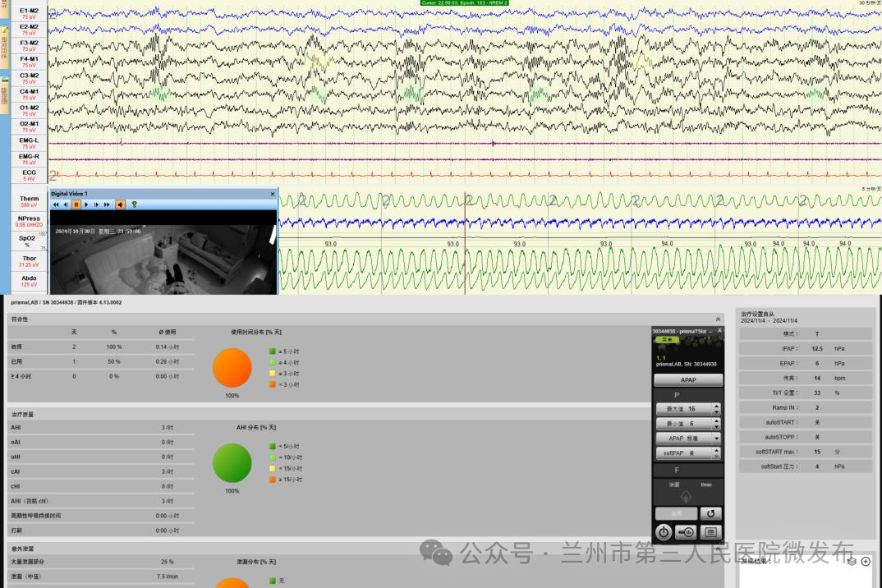Toggle the softPAP setting from 关
882x588 pixels.
coord(688,453)
